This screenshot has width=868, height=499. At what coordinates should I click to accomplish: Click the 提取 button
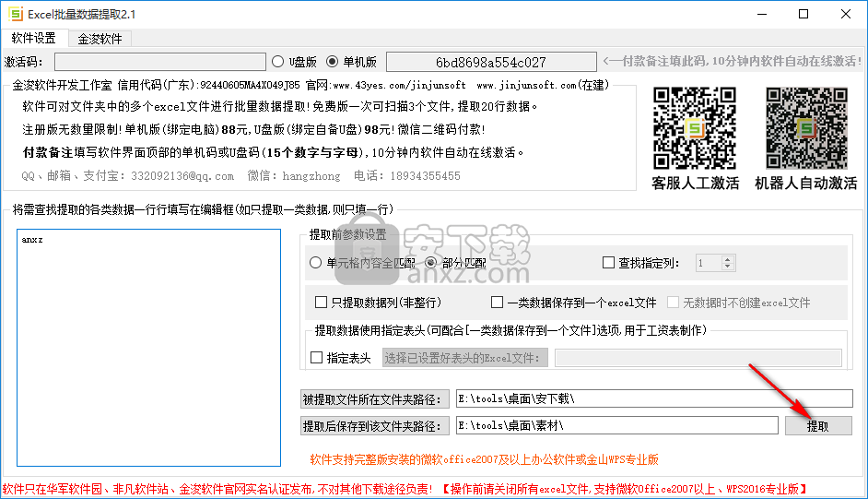click(817, 426)
